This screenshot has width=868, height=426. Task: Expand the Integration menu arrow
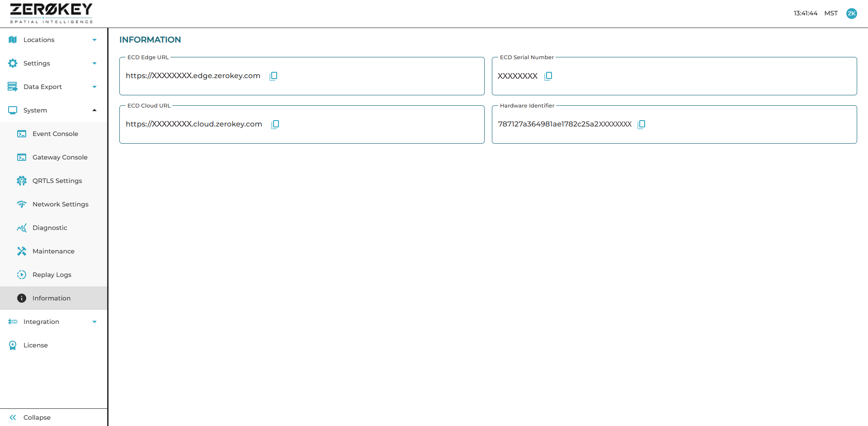[94, 322]
